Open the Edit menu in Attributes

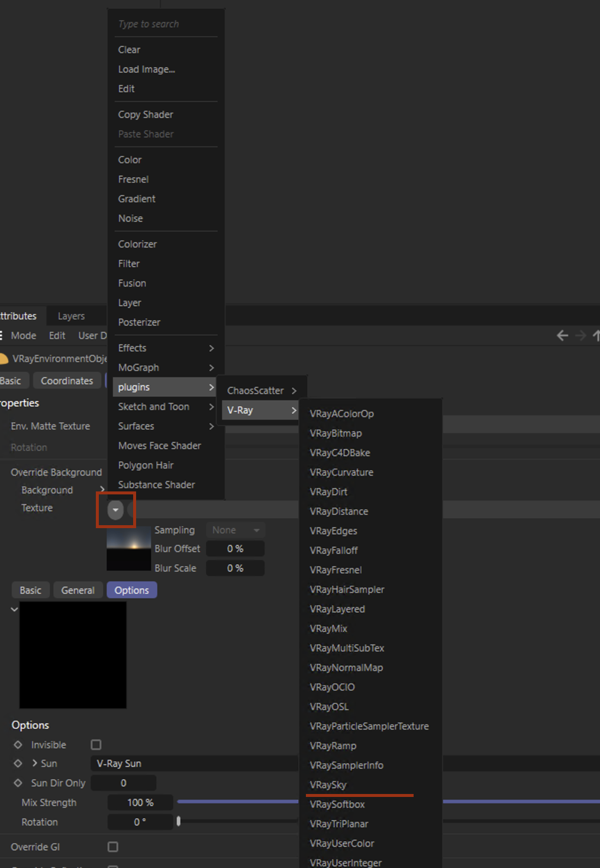(57, 336)
